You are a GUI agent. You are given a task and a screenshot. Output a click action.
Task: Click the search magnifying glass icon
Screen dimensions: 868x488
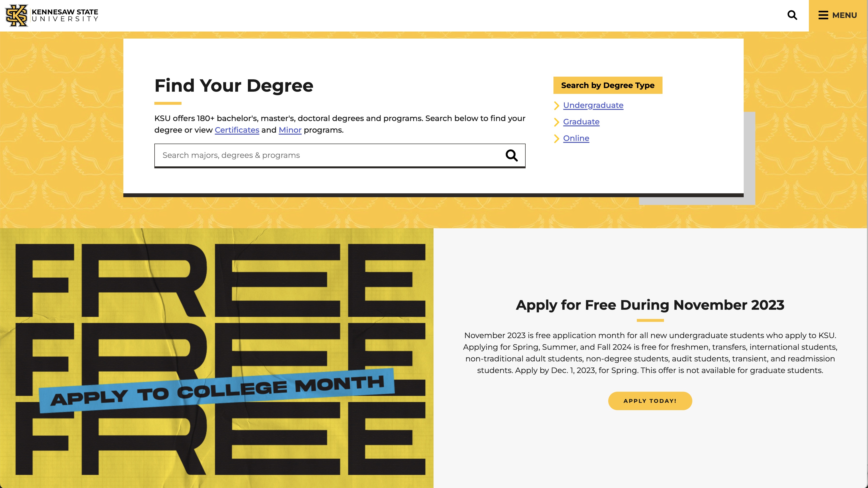tap(792, 15)
